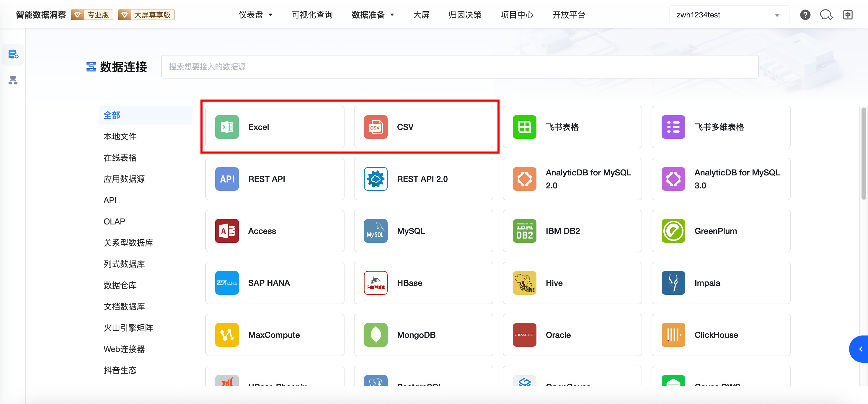Filter by 本地文件 category
Image resolution: width=868 pixels, height=404 pixels.
tap(120, 136)
